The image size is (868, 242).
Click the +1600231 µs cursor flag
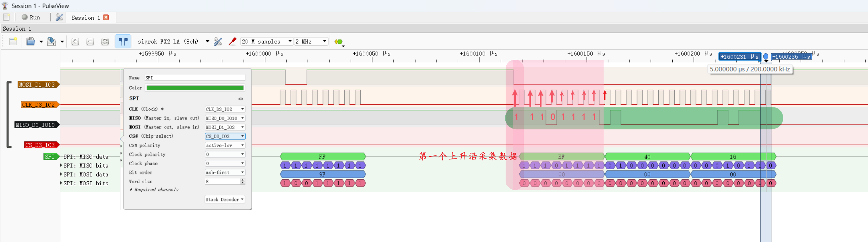pos(739,57)
